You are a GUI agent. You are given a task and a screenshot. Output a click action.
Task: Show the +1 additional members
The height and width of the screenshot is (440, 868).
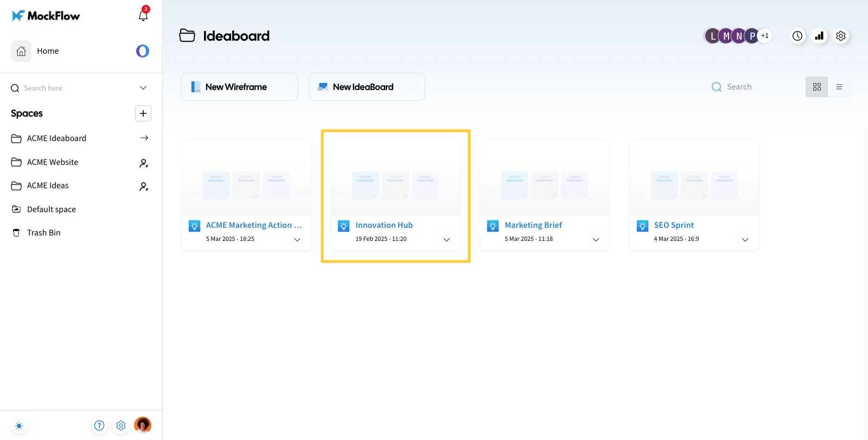tap(765, 36)
